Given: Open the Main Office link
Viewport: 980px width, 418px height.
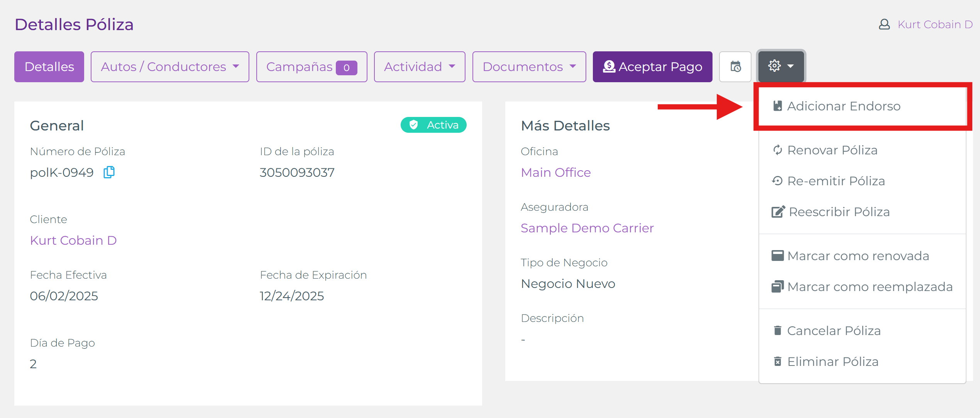Looking at the screenshot, I should coord(555,173).
